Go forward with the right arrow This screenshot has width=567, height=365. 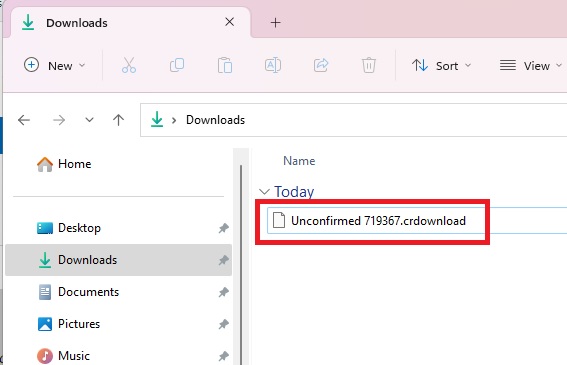pyautogui.click(x=59, y=120)
